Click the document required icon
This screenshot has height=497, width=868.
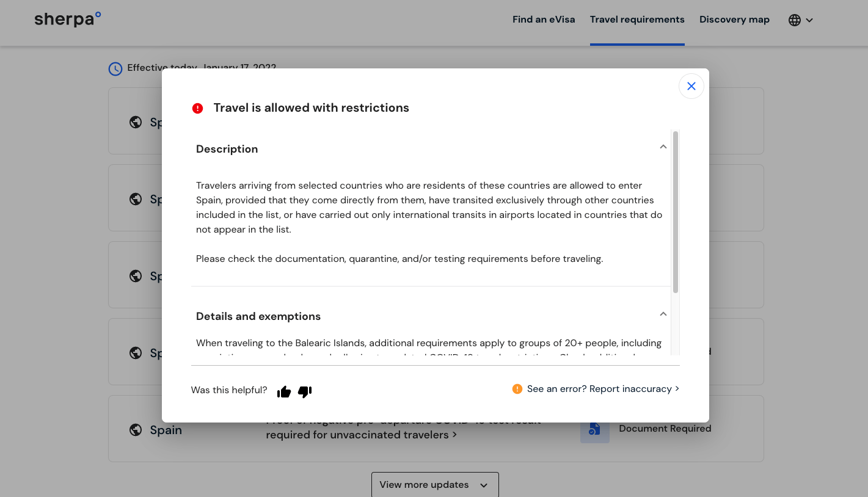[x=594, y=430]
